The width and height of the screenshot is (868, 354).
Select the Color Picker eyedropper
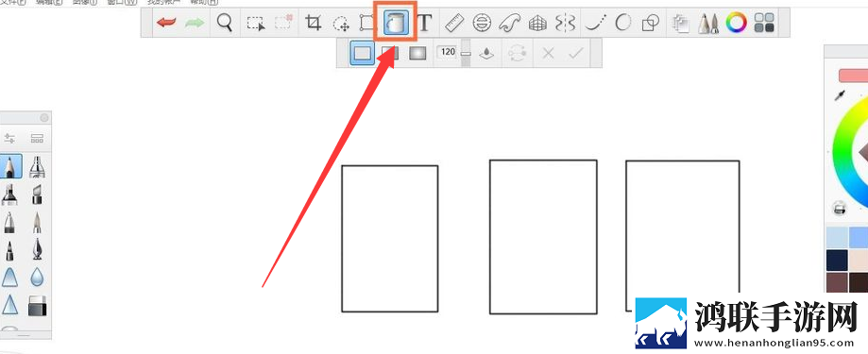point(841,96)
